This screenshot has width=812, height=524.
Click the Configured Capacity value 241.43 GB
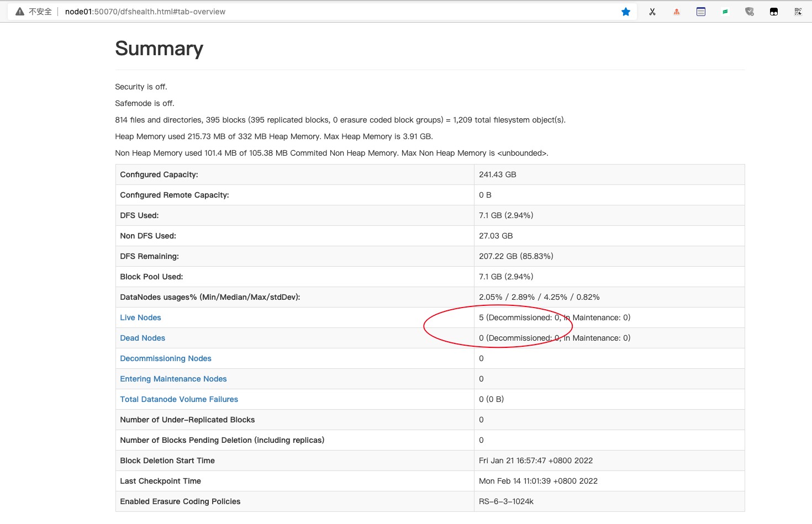[498, 174]
